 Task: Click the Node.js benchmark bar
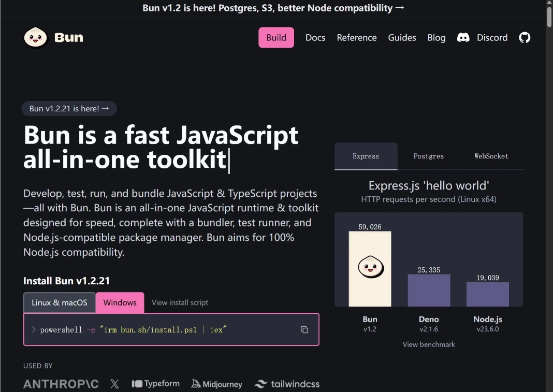click(488, 294)
